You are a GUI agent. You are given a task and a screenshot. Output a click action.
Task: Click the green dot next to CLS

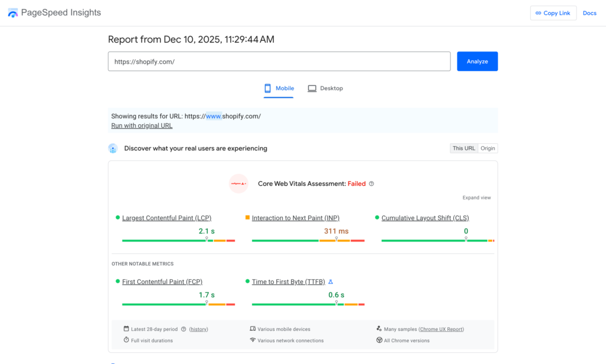pyautogui.click(x=377, y=218)
